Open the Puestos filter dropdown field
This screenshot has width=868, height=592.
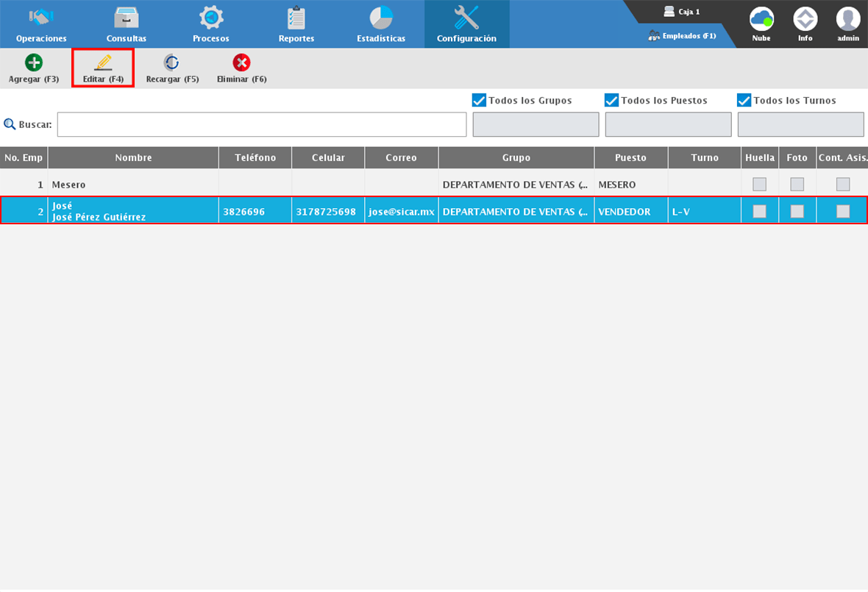point(668,125)
